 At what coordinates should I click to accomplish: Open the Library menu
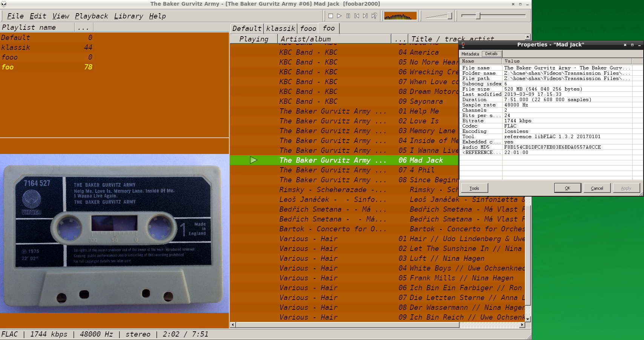129,16
